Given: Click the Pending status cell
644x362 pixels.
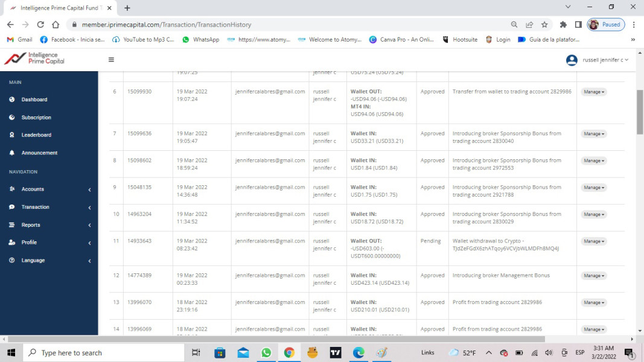Looking at the screenshot, I should point(430,241).
